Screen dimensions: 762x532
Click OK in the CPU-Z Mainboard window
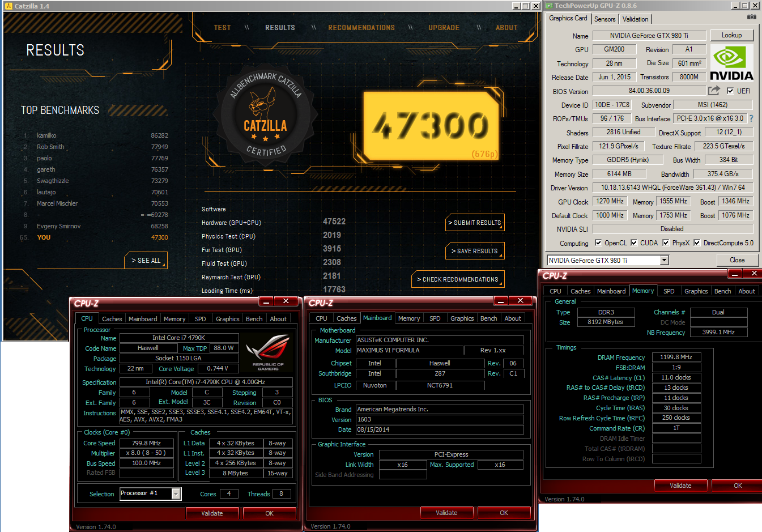coord(504,513)
